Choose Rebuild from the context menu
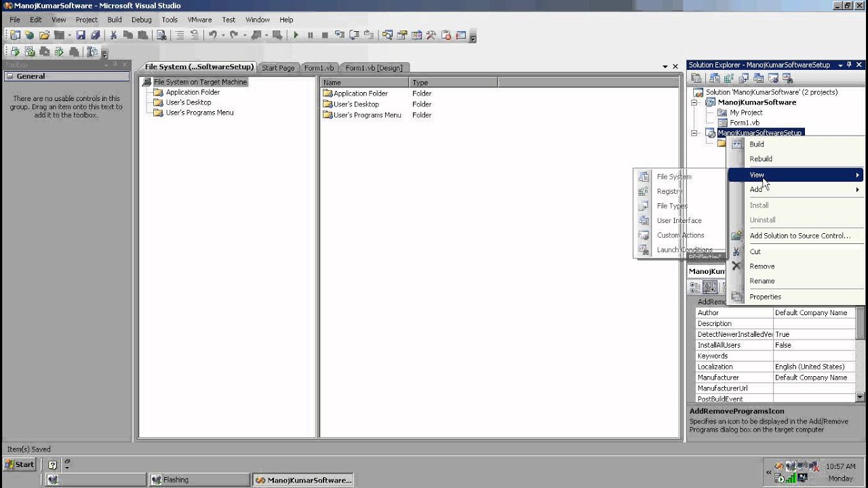 pos(795,159)
